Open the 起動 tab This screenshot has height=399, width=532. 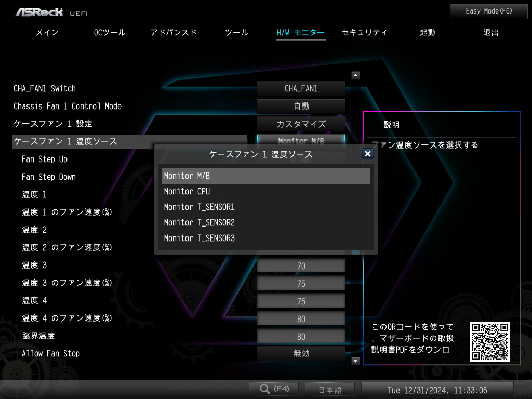(428, 33)
